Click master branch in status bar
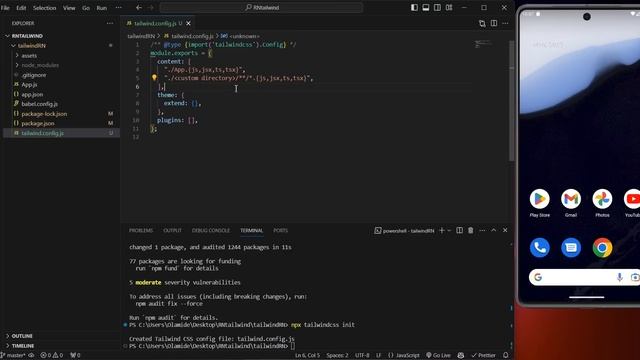Viewport: 640px width, 360px height. [x=13, y=356]
